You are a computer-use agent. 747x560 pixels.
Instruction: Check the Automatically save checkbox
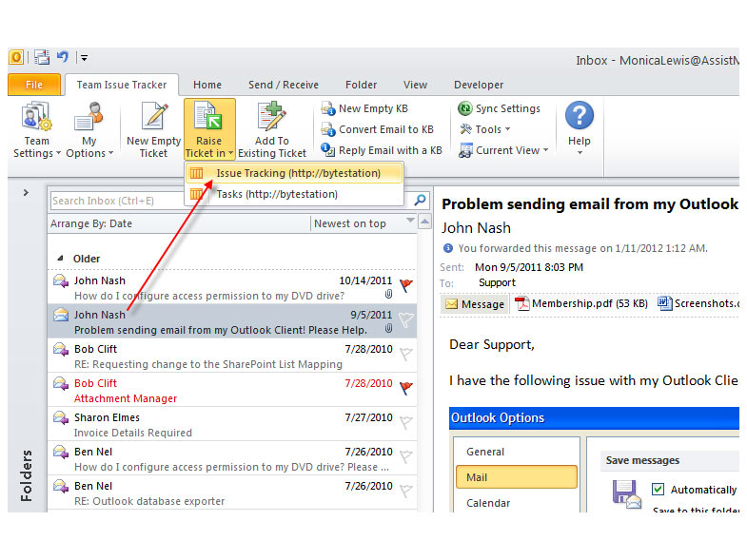(659, 490)
